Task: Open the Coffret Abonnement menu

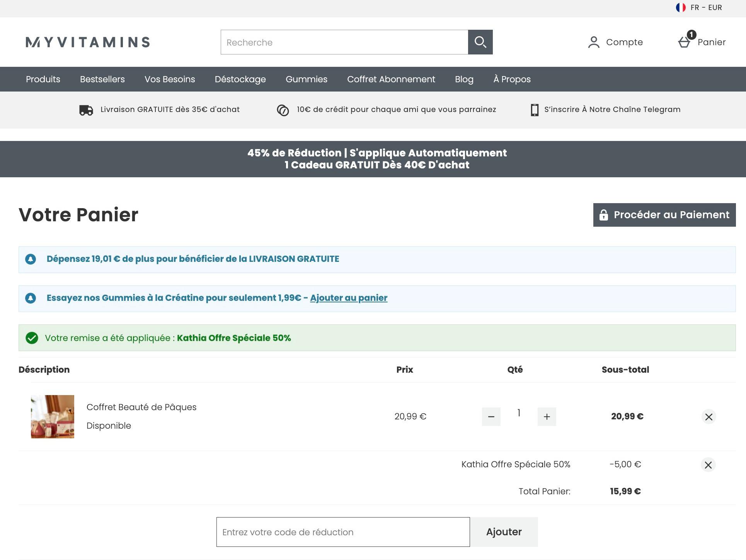Action: pyautogui.click(x=391, y=79)
